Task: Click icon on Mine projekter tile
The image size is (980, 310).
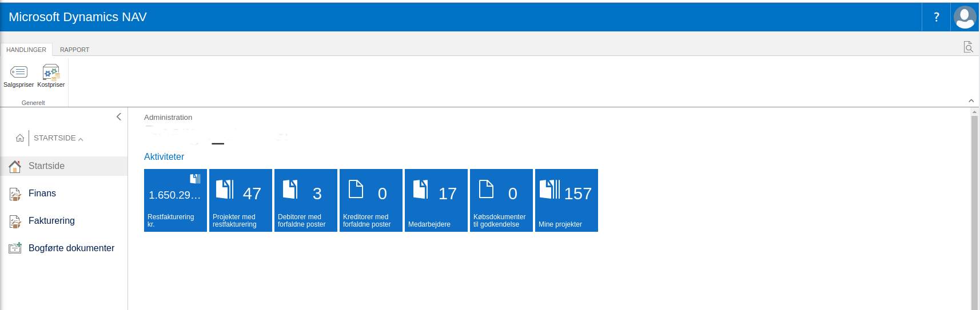Action: 549,190
